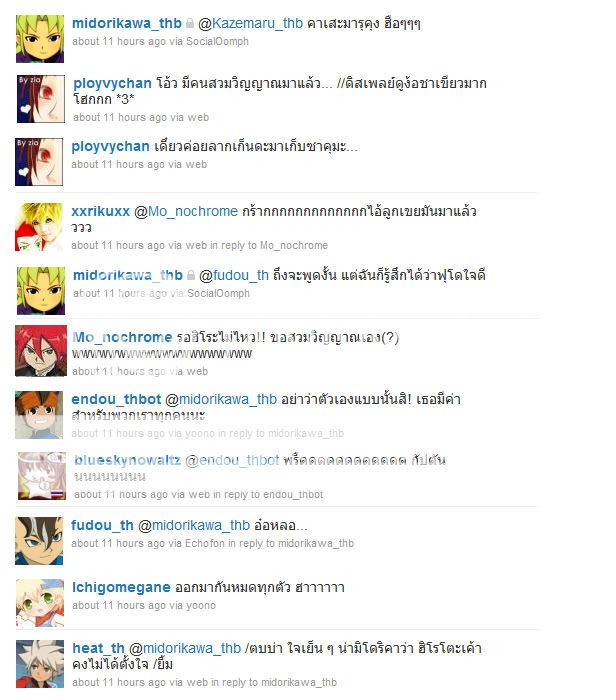The height and width of the screenshot is (700, 616).
Task: Click the Ichigomegane avatar image
Action: point(40,603)
